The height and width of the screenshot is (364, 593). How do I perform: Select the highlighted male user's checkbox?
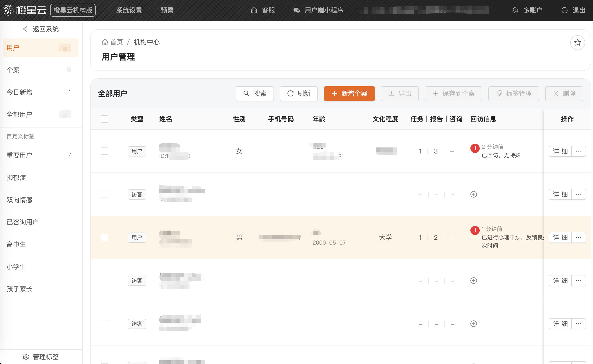(104, 237)
